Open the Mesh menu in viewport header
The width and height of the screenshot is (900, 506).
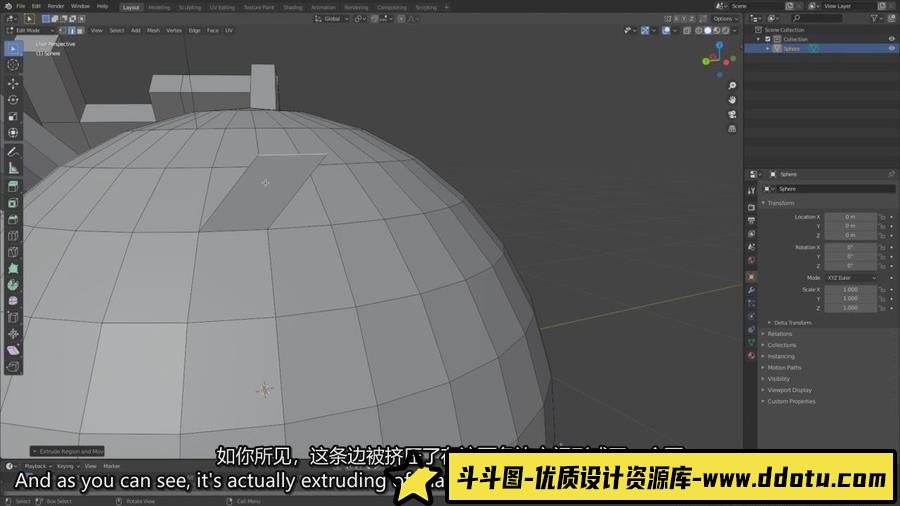click(x=153, y=30)
